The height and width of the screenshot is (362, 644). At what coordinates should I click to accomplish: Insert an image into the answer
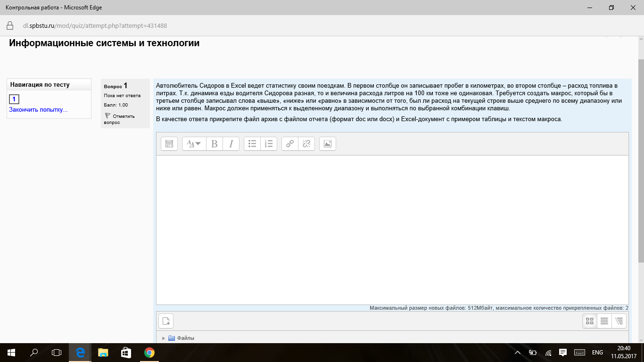pyautogui.click(x=328, y=144)
